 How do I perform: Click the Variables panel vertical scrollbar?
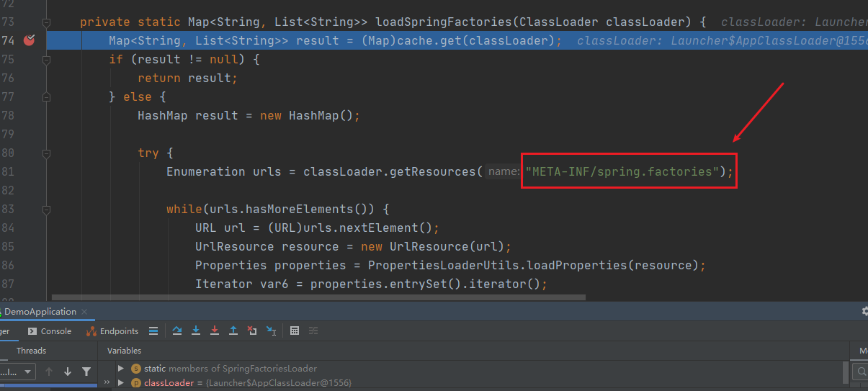pos(845,373)
